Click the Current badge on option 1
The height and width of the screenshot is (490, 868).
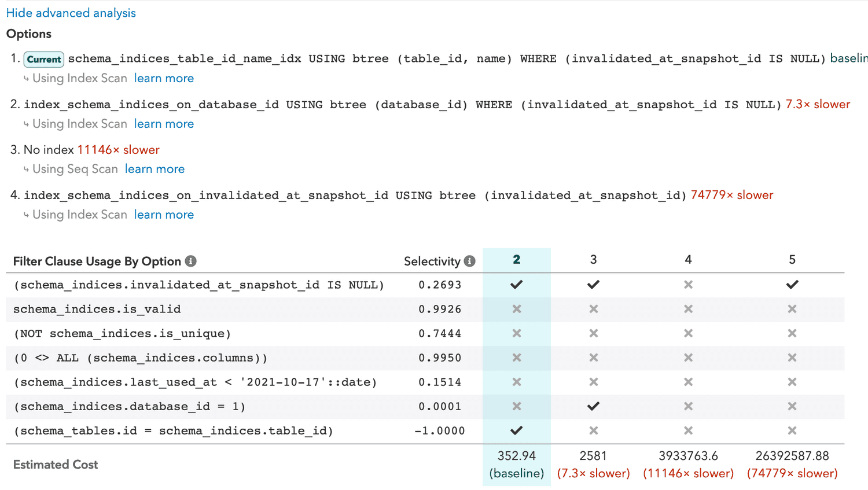(x=44, y=59)
